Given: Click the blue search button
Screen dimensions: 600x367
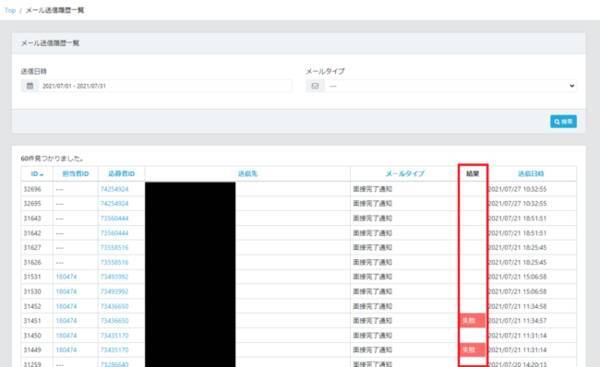Looking at the screenshot, I should (x=563, y=122).
